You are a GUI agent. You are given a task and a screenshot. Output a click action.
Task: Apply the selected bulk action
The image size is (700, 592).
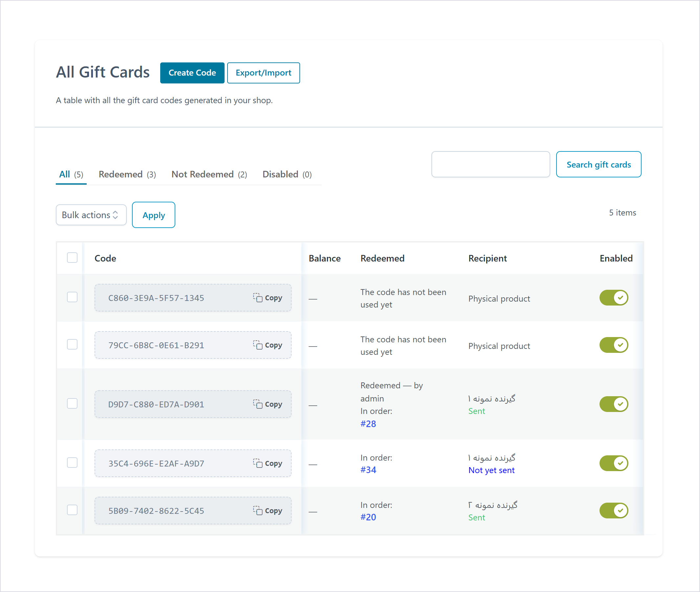(154, 215)
